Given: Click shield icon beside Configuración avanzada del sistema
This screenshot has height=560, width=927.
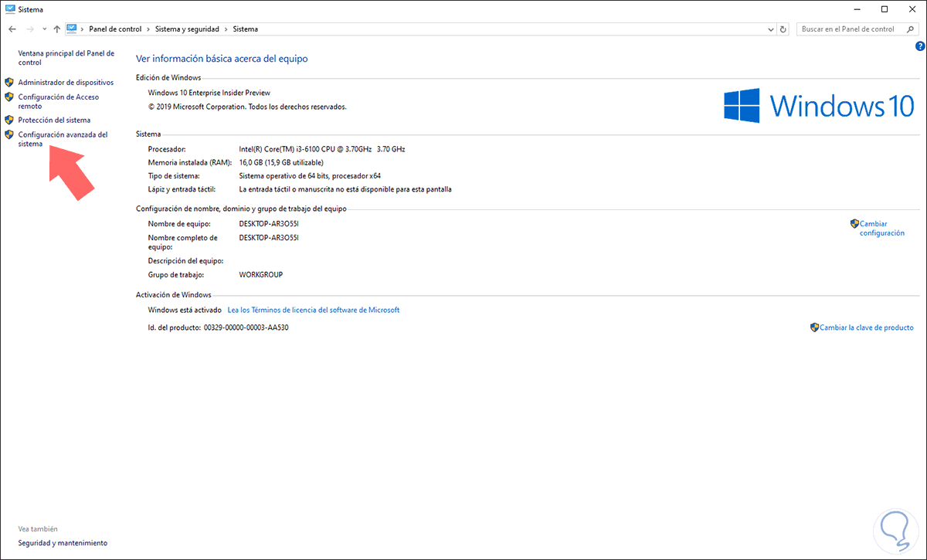Looking at the screenshot, I should pyautogui.click(x=9, y=134).
